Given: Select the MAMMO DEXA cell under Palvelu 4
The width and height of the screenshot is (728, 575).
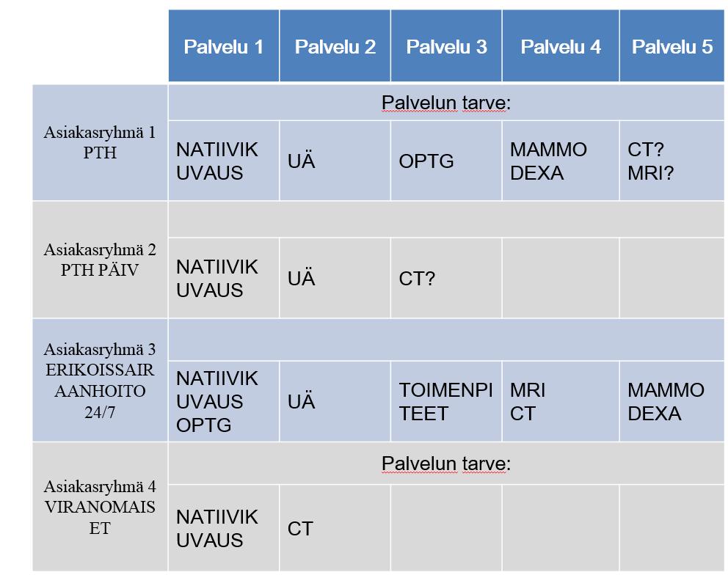Looking at the screenshot, I should pos(561,161).
